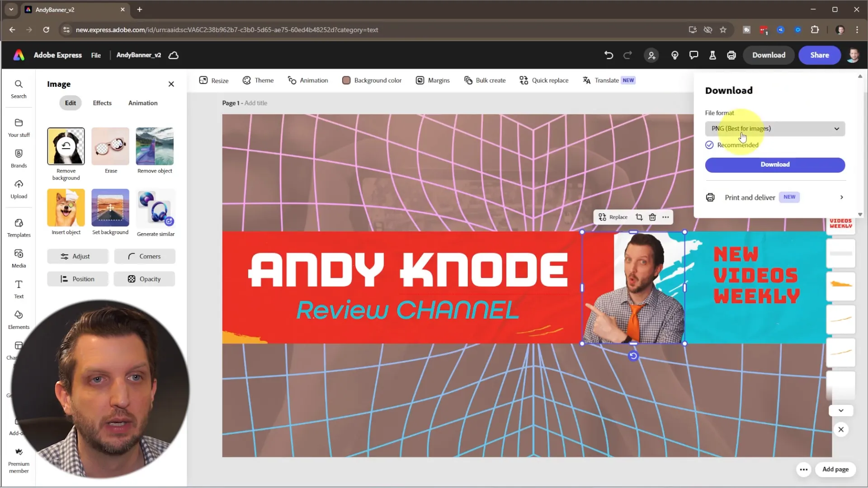This screenshot has height=488, width=868.
Task: Delete the selected image with trash icon
Action: tap(652, 217)
